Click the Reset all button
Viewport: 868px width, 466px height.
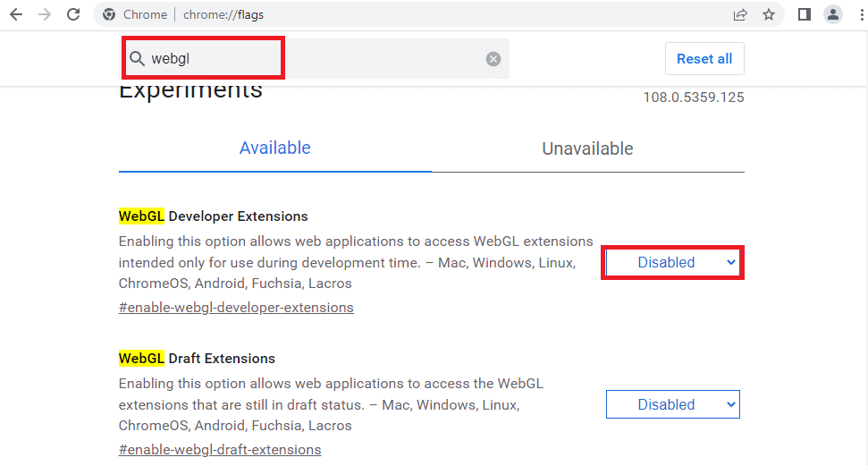click(x=704, y=59)
